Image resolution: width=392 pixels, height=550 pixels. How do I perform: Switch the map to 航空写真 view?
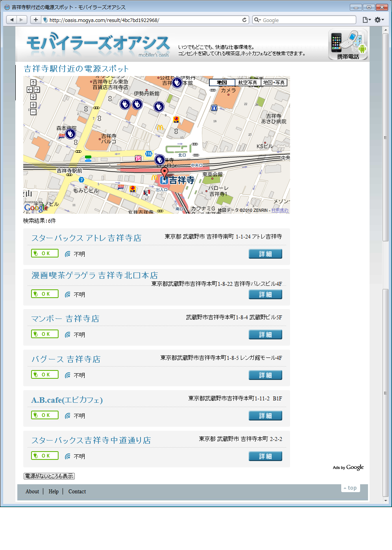pyautogui.click(x=248, y=83)
